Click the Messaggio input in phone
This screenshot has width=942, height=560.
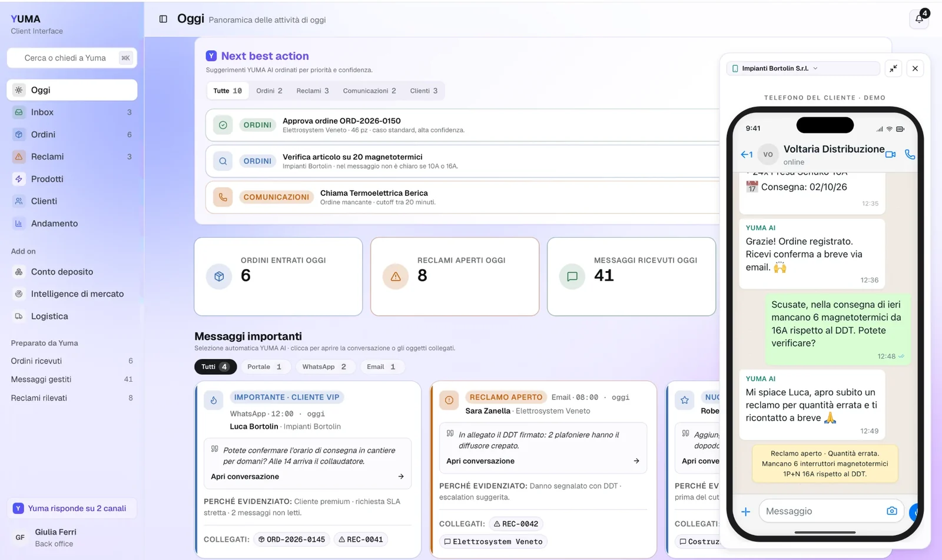[x=831, y=511]
